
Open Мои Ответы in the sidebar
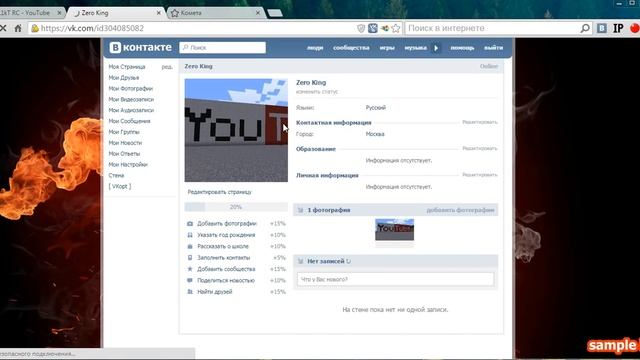pos(124,153)
